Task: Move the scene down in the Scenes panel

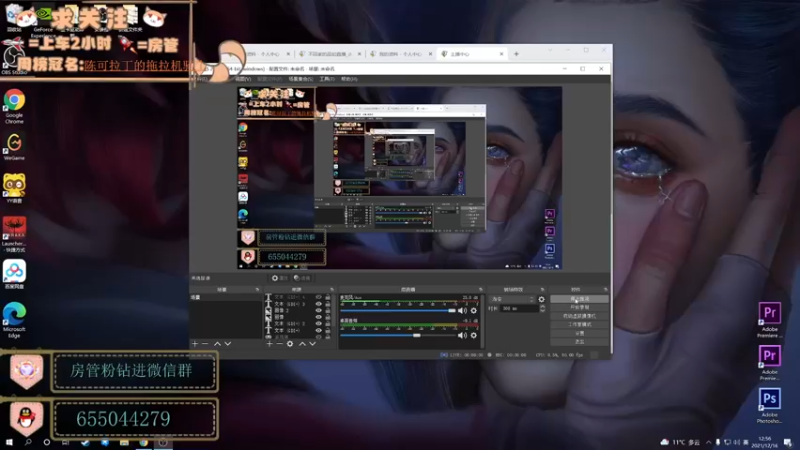Action: pos(228,344)
